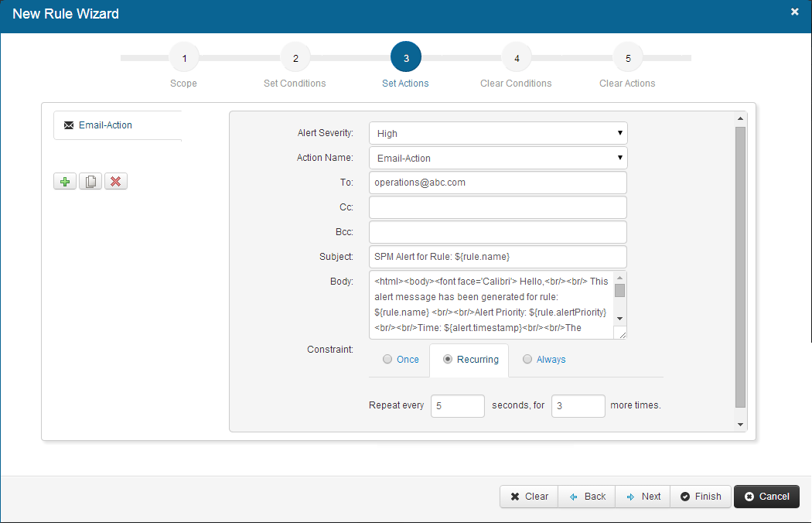
Task: Go to step 5 Clear Actions
Action: point(628,57)
